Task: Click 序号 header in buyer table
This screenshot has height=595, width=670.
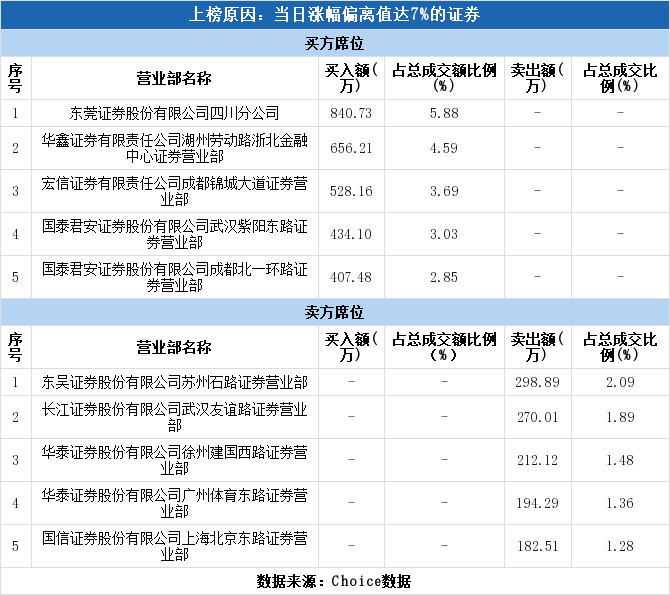Action: tap(15, 78)
